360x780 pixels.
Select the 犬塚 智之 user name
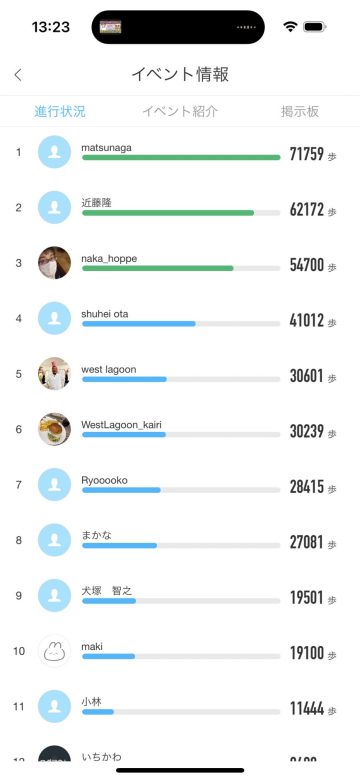[x=106, y=590]
